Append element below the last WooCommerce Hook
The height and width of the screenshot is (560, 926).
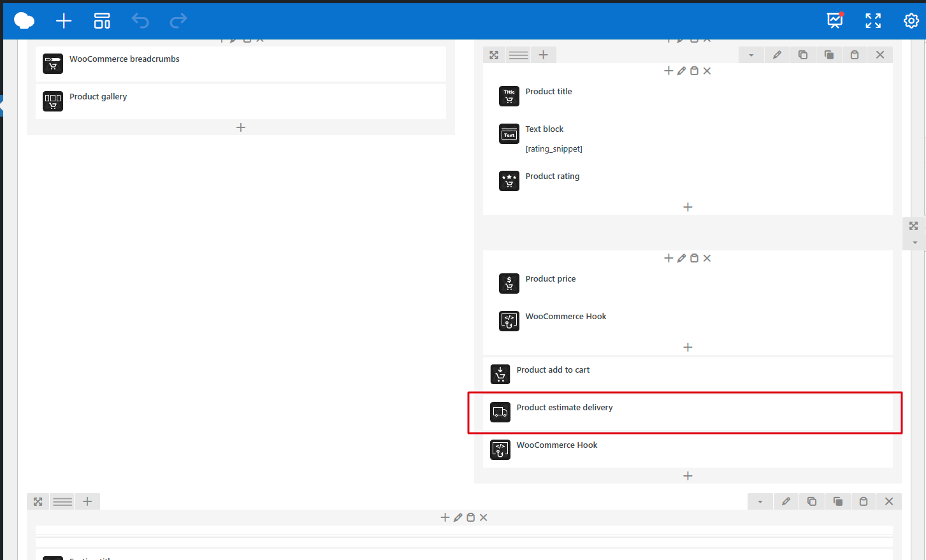688,476
